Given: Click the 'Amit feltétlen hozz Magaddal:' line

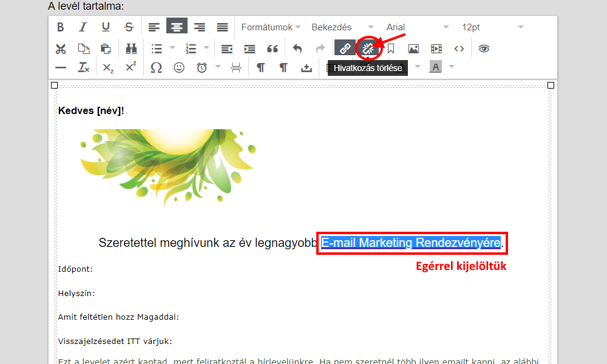Looking at the screenshot, I should point(118,317).
